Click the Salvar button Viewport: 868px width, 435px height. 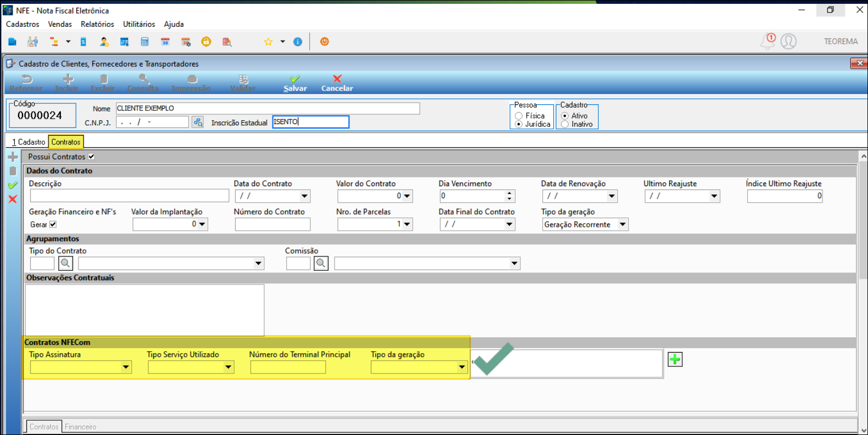[295, 83]
